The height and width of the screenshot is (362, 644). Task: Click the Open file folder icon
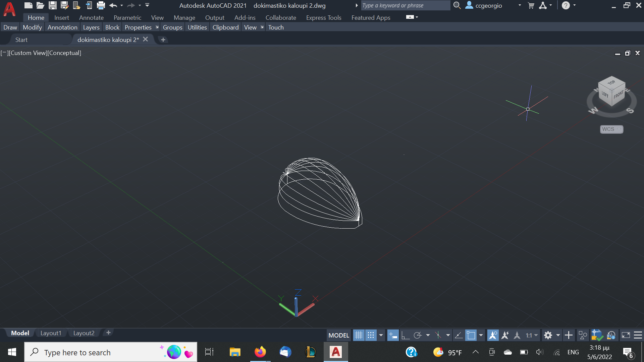[40, 5]
